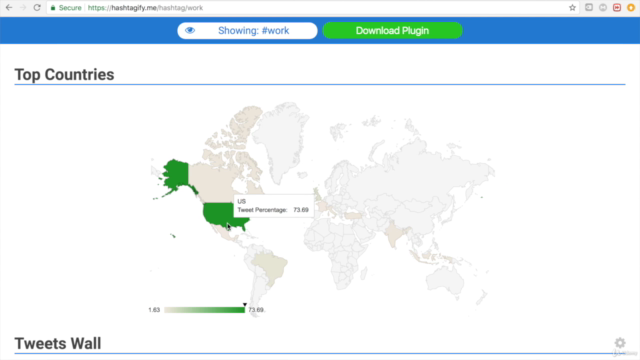Click the red extension icon in the toolbar
Image resolution: width=640 pixels, height=360 pixels.
[x=617, y=7]
